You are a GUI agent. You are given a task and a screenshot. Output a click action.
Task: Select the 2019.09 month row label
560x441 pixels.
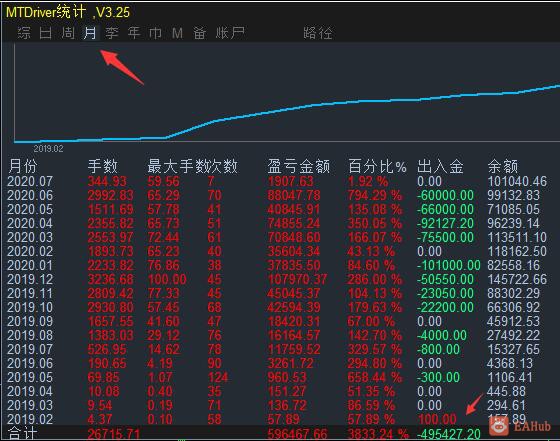(30, 321)
